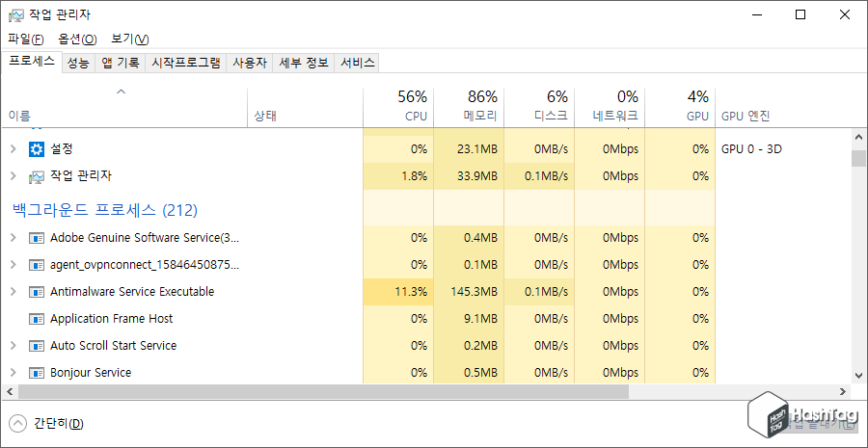Click the horizontal scrollbar right arrow
868x448 pixels.
tap(843, 391)
